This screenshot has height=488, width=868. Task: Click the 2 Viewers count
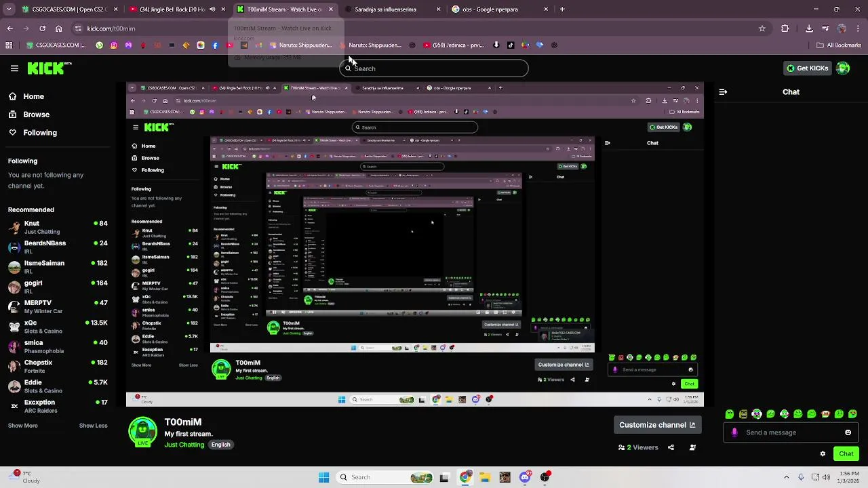[x=638, y=447]
